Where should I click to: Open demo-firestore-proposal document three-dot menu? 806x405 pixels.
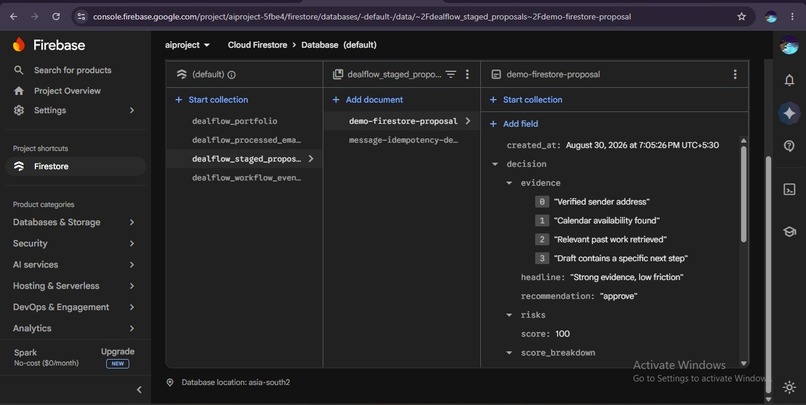click(735, 75)
